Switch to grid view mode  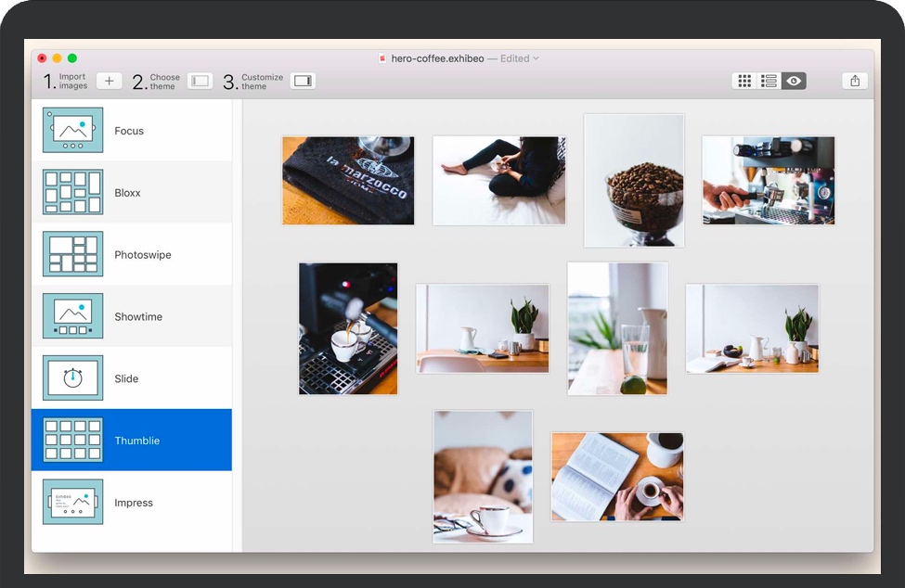tap(744, 82)
